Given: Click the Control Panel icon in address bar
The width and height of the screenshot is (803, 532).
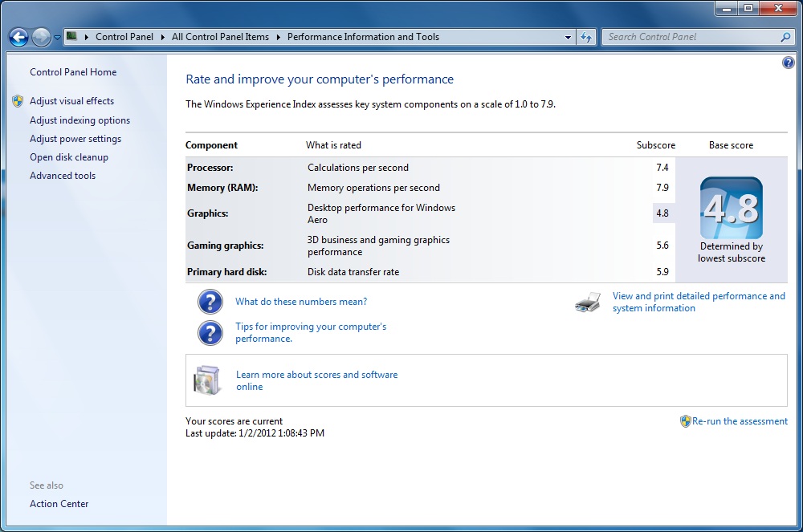Looking at the screenshot, I should 72,36.
